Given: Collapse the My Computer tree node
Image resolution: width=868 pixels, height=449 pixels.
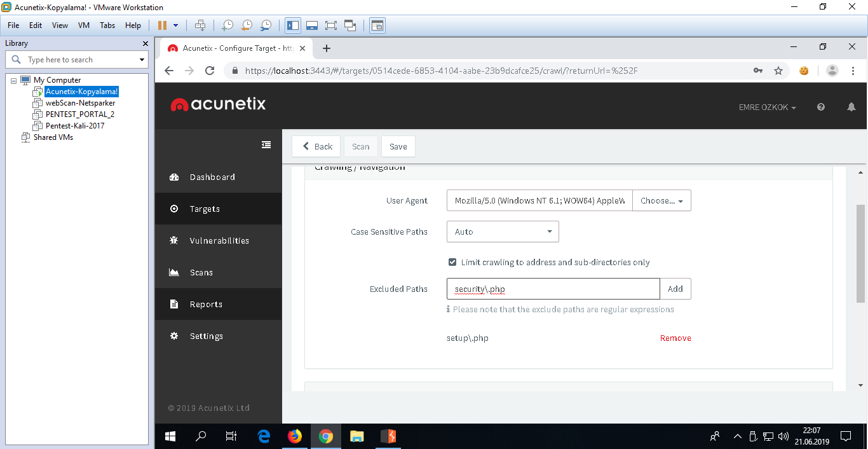Looking at the screenshot, I should click(13, 80).
